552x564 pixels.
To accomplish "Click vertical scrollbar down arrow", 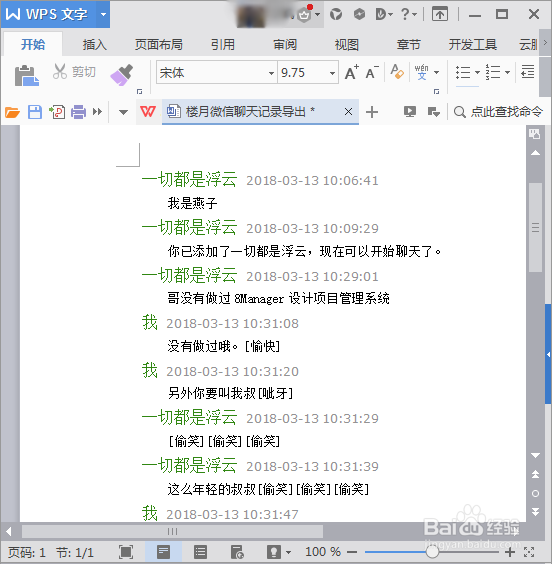I will pyautogui.click(x=535, y=455).
